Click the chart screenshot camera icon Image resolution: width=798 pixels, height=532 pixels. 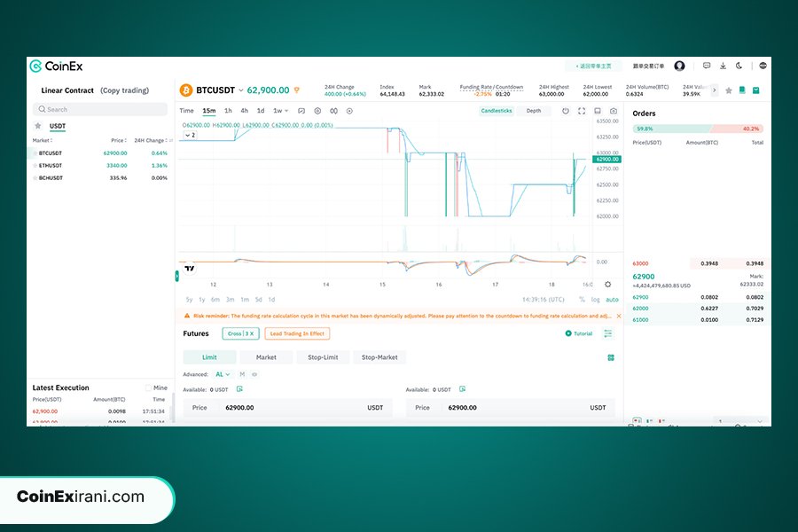614,111
